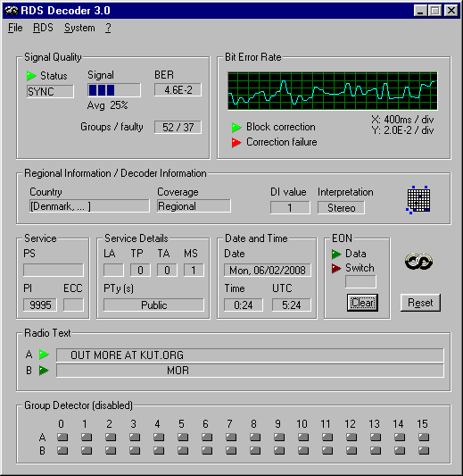The width and height of the screenshot is (463, 476).
Task: Click the green Status indicator arrow
Action: click(31, 76)
